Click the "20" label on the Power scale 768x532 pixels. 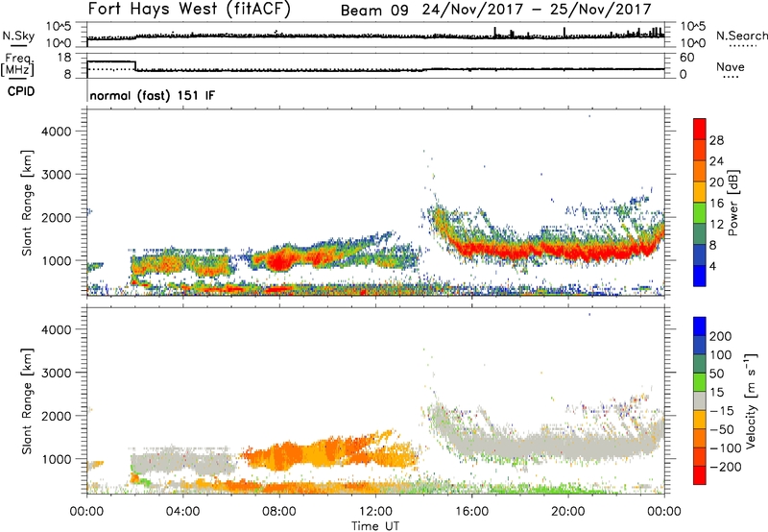click(716, 182)
